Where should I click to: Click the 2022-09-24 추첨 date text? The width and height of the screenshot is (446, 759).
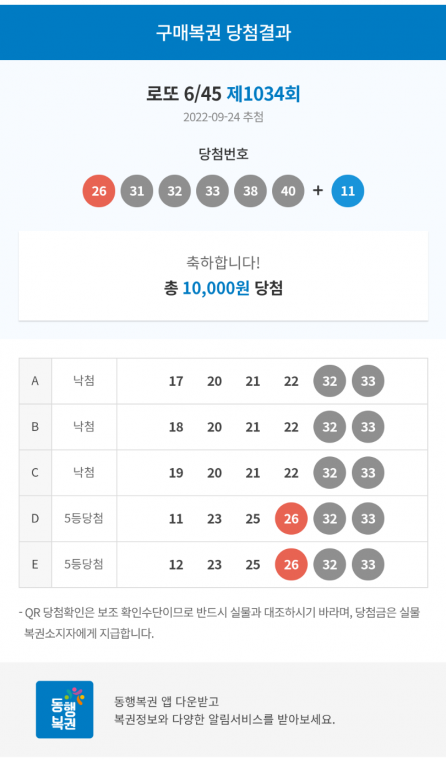click(223, 117)
